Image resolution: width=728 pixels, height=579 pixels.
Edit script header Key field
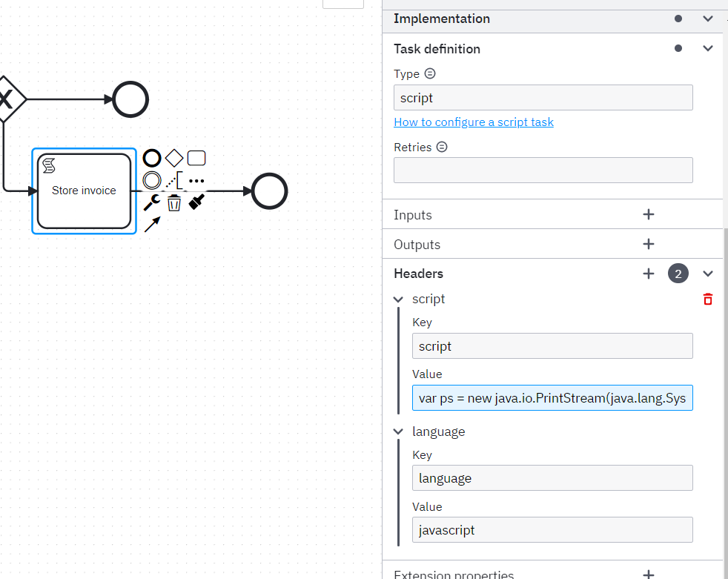552,346
